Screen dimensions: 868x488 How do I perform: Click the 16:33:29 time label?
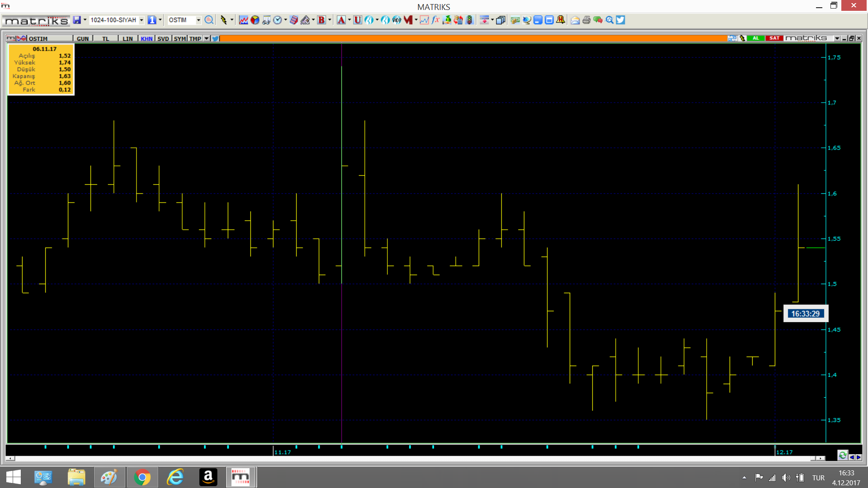point(805,314)
